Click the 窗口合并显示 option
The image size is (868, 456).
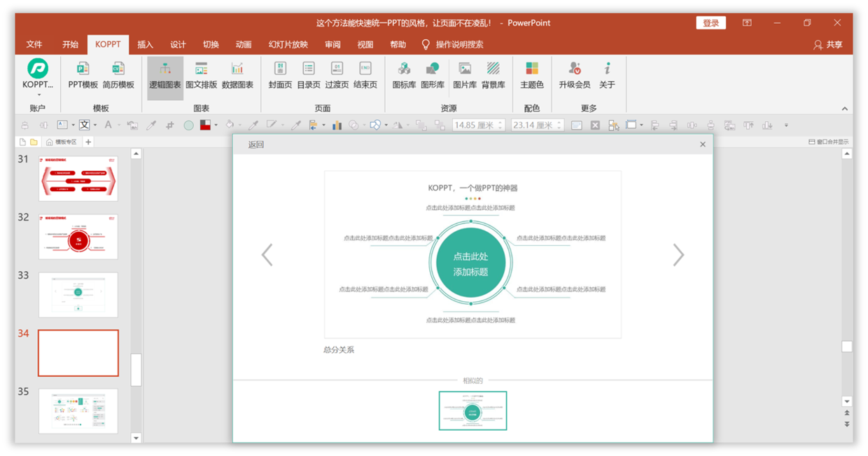pos(828,142)
